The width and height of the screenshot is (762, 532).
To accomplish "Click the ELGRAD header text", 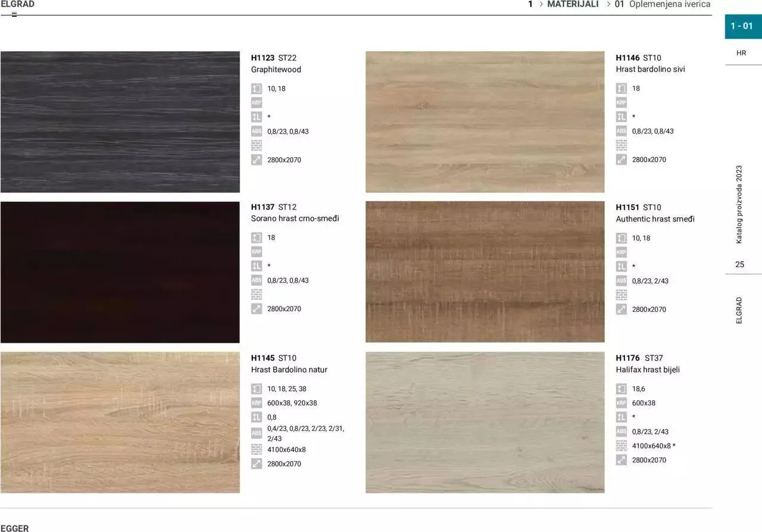I will [18, 4].
